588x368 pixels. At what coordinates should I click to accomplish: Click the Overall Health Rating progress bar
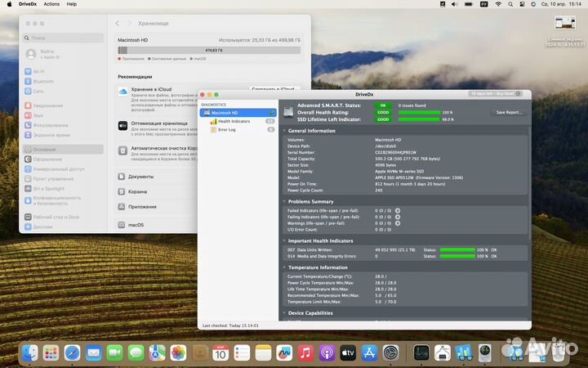click(419, 112)
